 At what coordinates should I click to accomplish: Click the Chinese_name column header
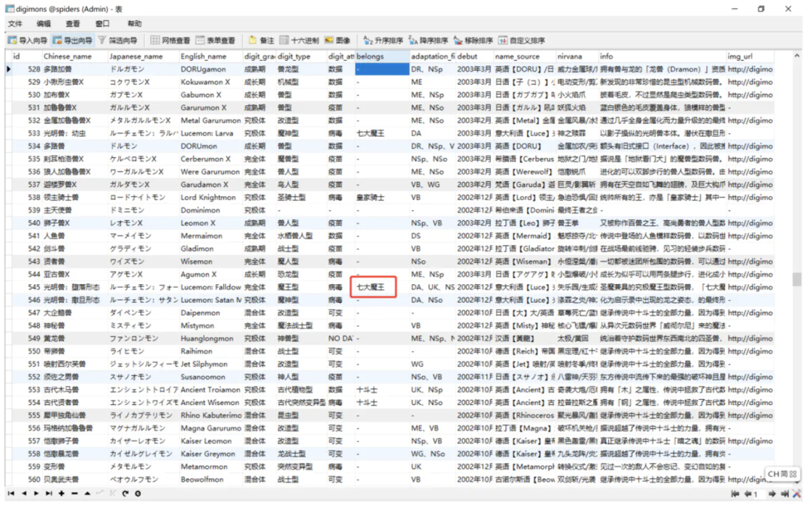pyautogui.click(x=74, y=56)
